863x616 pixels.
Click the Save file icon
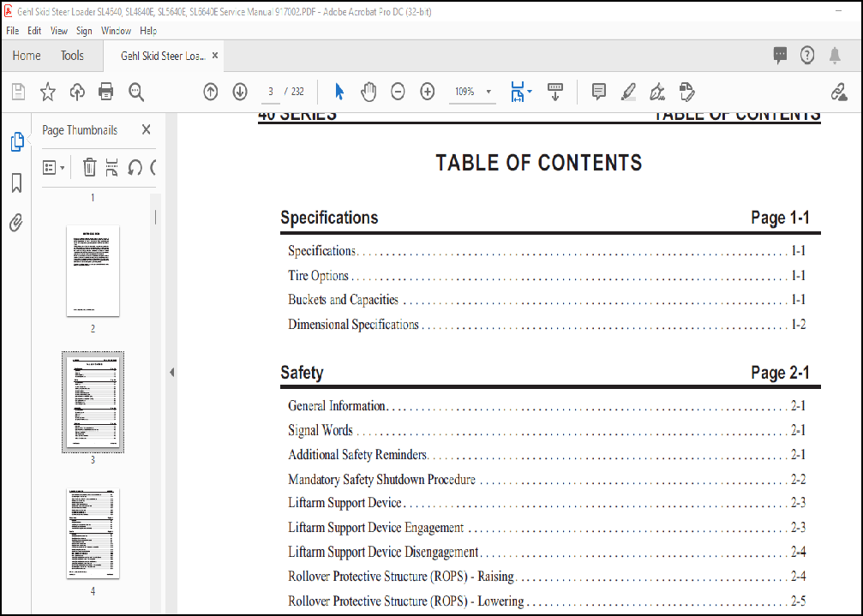[18, 92]
